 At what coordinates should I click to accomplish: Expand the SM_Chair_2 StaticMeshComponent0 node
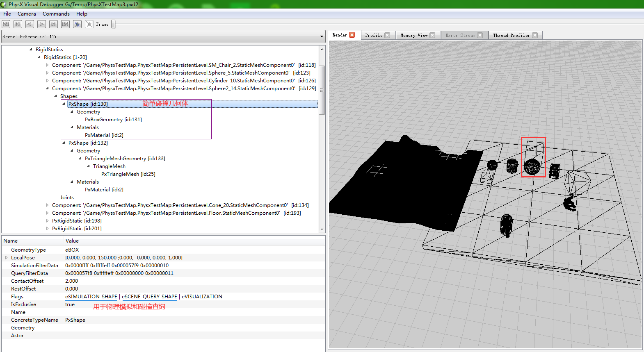pos(48,65)
